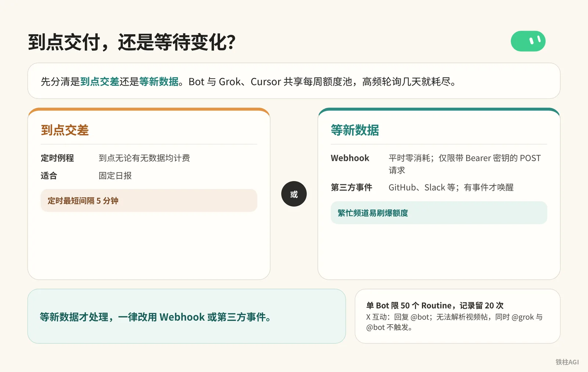Click text 到点无论有无数据均计费
This screenshot has width=588, height=372.
(x=144, y=158)
